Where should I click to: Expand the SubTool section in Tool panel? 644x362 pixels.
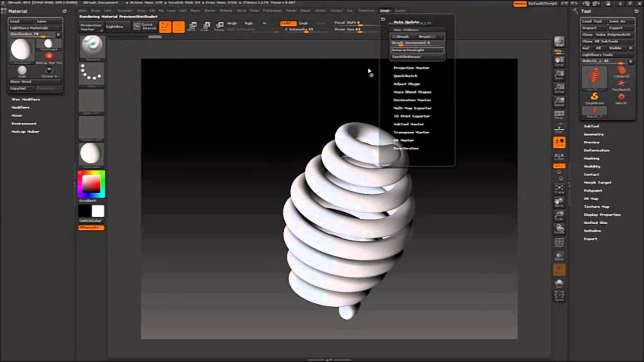591,126
